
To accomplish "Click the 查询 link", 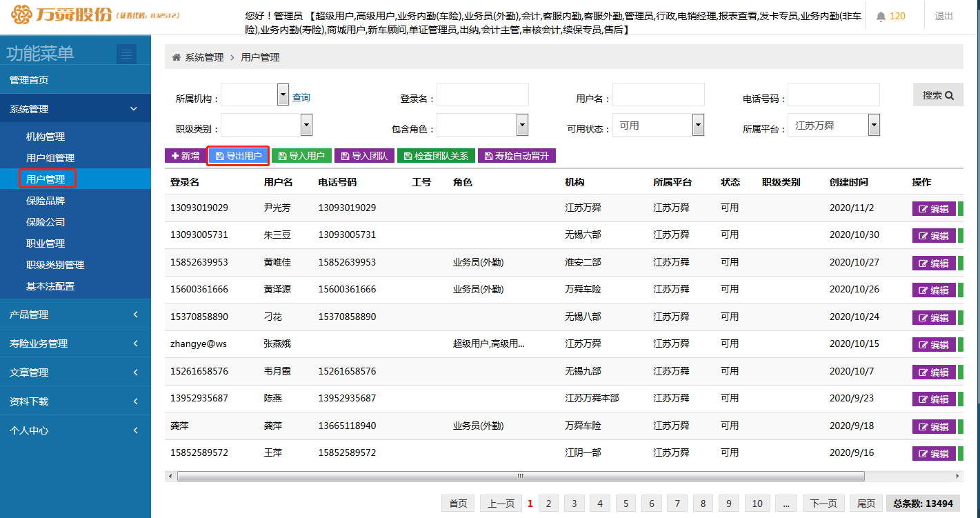I will [x=301, y=98].
